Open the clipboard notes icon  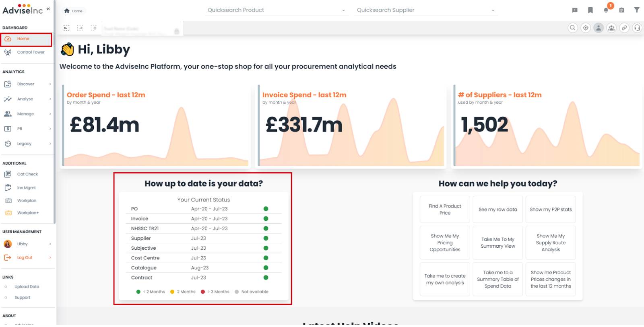click(621, 10)
